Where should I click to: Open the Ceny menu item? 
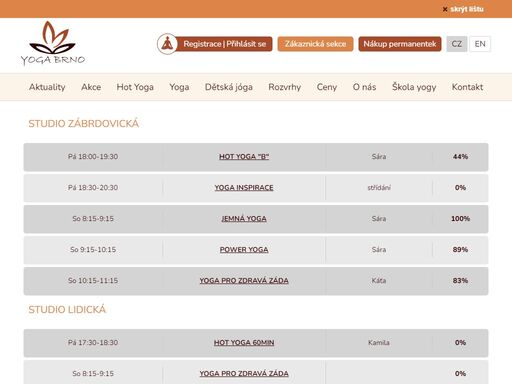coord(327,87)
